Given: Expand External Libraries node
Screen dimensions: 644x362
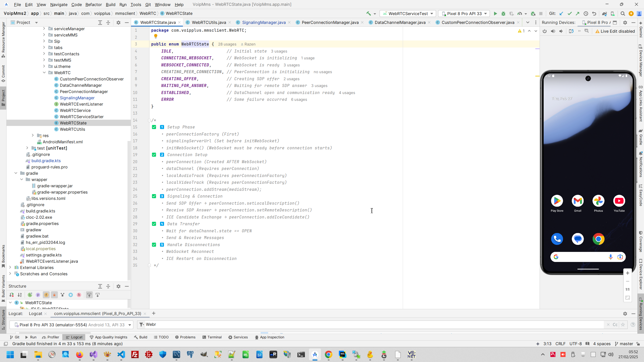Looking at the screenshot, I should [x=10, y=267].
